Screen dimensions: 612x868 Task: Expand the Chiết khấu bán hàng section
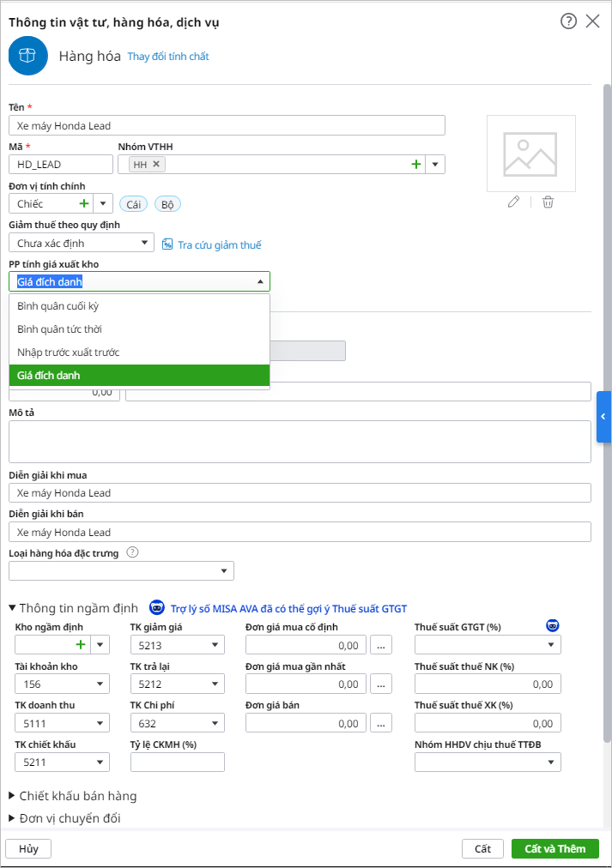(x=73, y=796)
